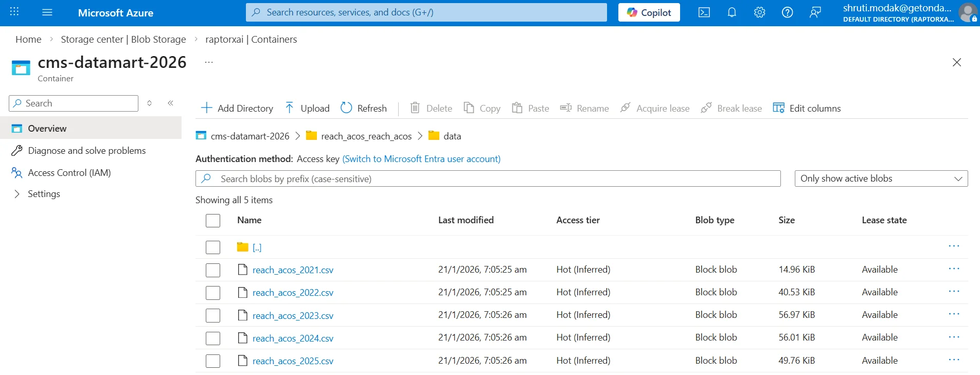Open Edit columns panel

[807, 108]
